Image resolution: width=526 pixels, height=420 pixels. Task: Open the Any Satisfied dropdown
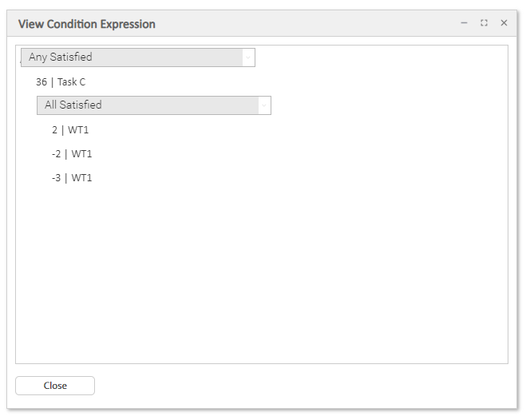click(x=132, y=57)
